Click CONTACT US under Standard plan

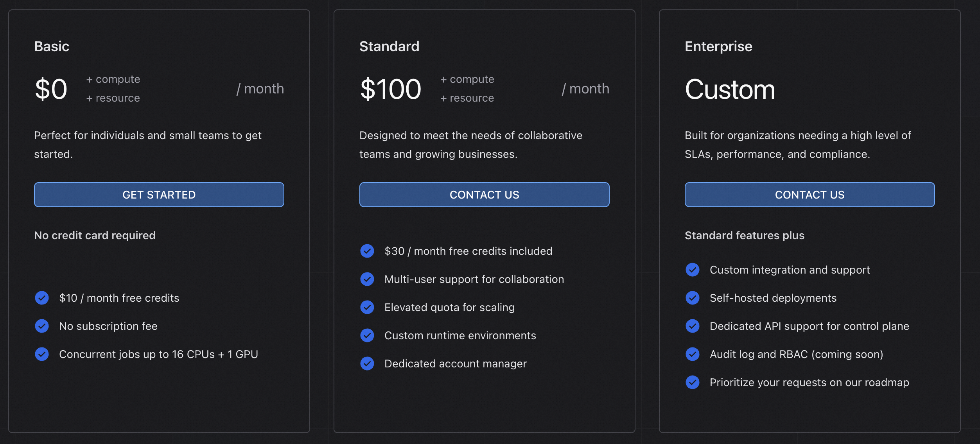484,195
